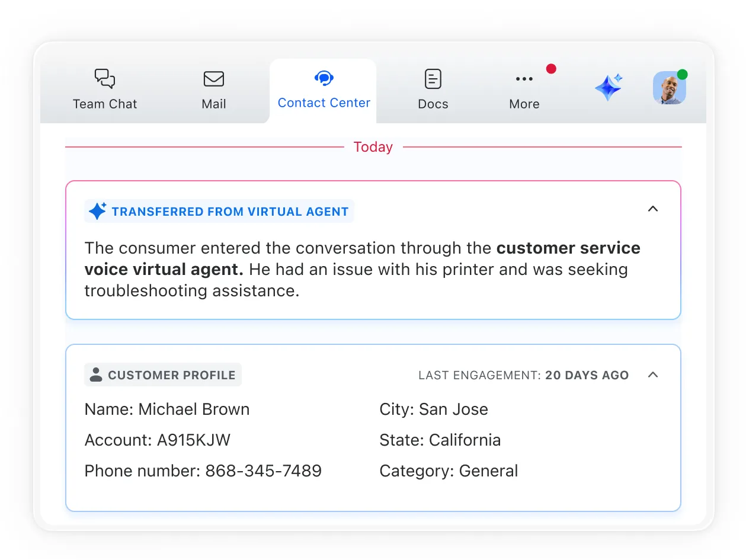Select the Mail envelope icon
The height and width of the screenshot is (560, 746).
(213, 78)
